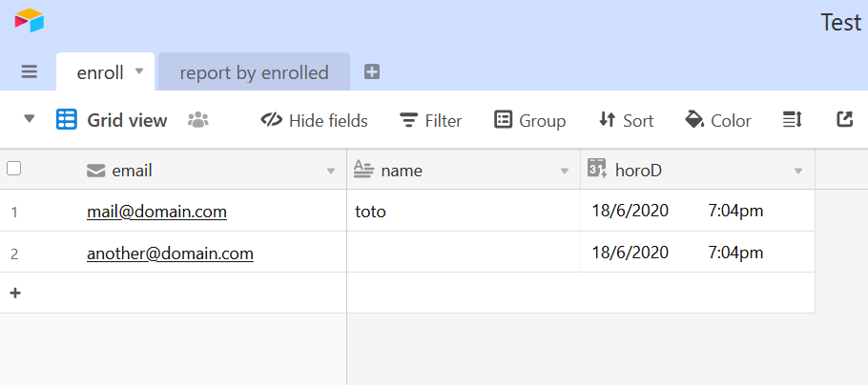The image size is (868, 385).
Task: Open the mail@domain.com email link
Action: point(156,212)
